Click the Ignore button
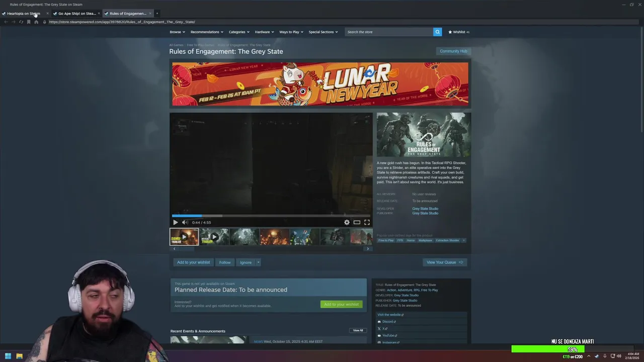This screenshot has width=644, height=362. point(246,262)
